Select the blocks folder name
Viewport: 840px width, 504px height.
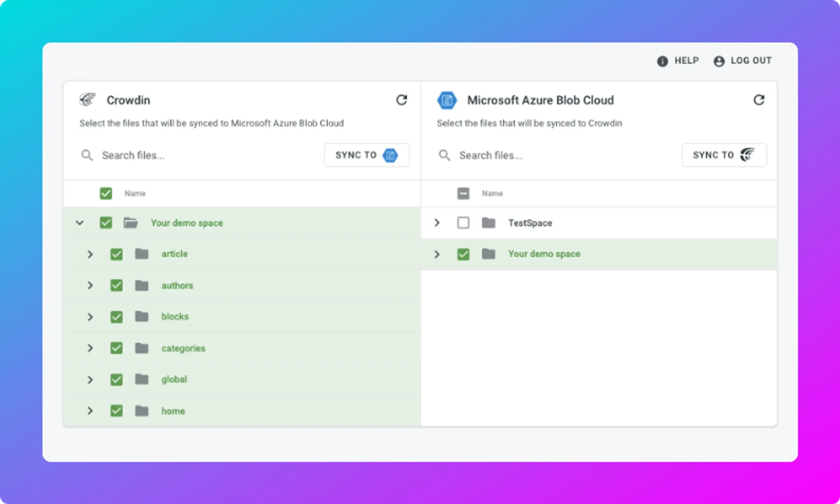click(175, 316)
